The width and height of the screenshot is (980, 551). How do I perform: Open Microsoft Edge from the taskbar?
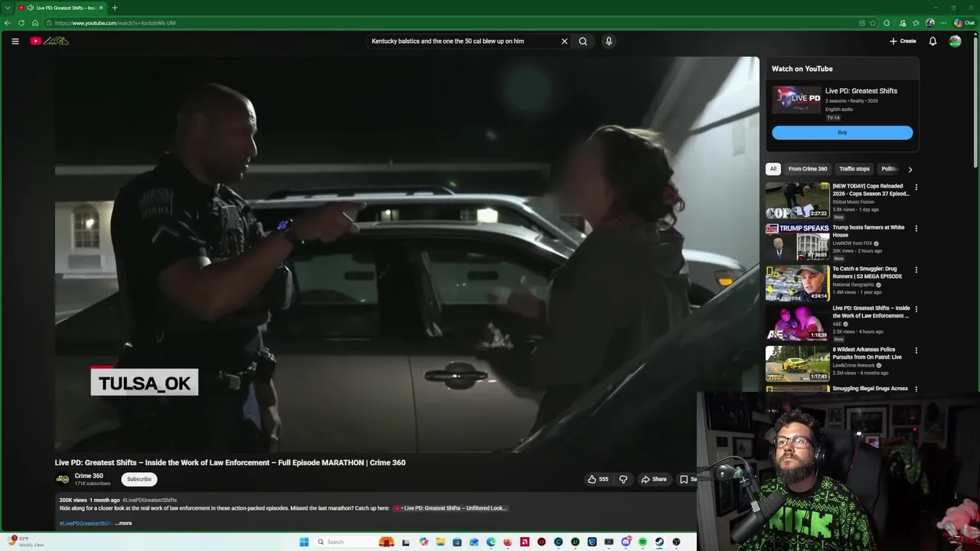click(x=491, y=542)
